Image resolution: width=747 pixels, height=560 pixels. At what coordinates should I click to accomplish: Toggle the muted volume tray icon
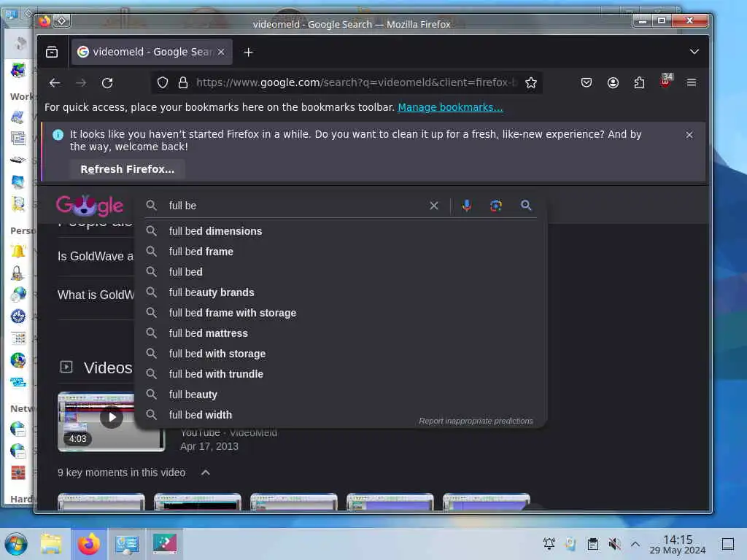614,544
